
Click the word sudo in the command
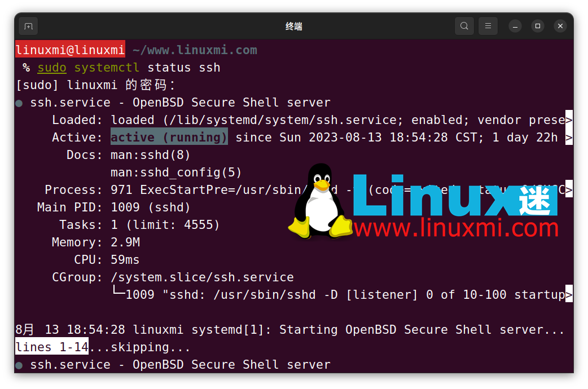click(52, 68)
